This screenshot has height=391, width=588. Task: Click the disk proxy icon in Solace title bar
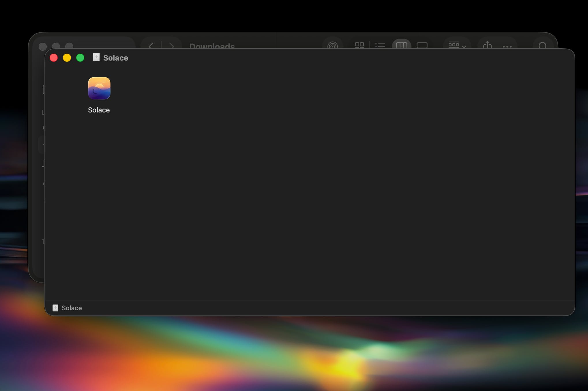[x=96, y=57]
